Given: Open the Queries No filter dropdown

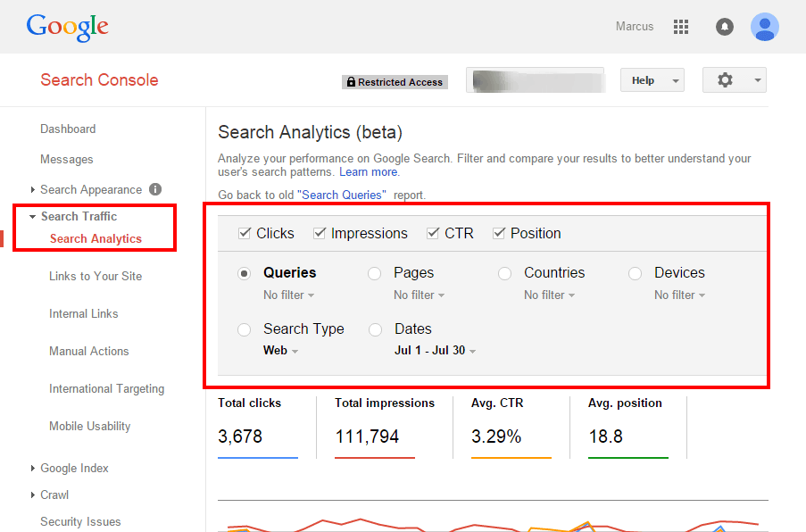Looking at the screenshot, I should (x=289, y=295).
